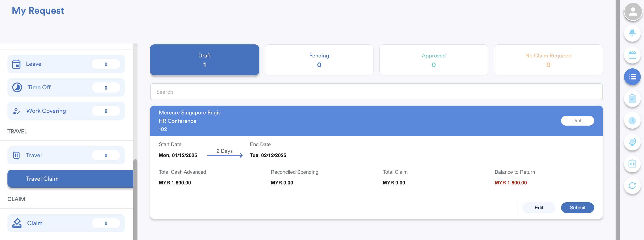
Task: Click the Time Off clock icon
Action: [x=17, y=88]
